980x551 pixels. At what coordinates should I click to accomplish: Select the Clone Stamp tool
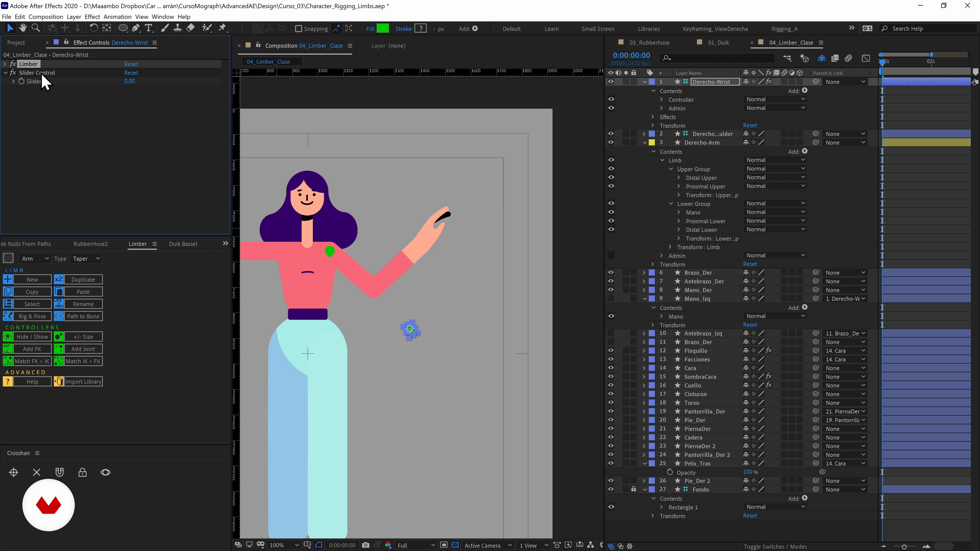click(x=177, y=28)
